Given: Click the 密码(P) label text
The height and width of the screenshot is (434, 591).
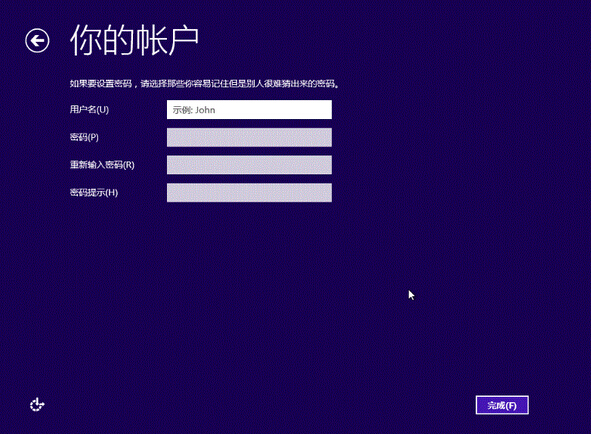Looking at the screenshot, I should pos(84,137).
